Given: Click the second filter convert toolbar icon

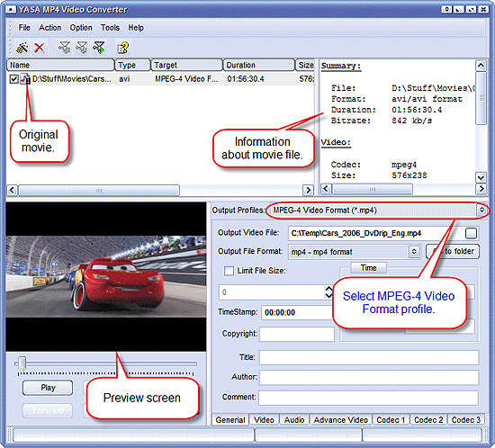Looking at the screenshot, I should pos(81,48).
